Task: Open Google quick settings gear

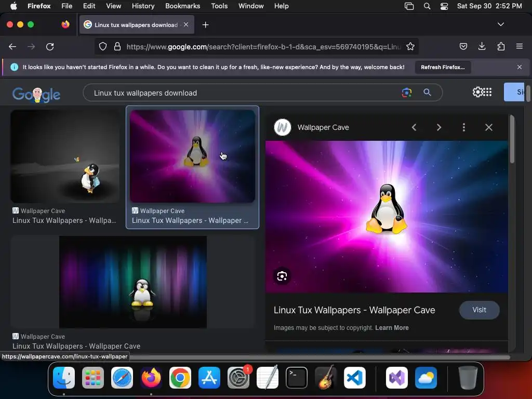Action: 477,92
